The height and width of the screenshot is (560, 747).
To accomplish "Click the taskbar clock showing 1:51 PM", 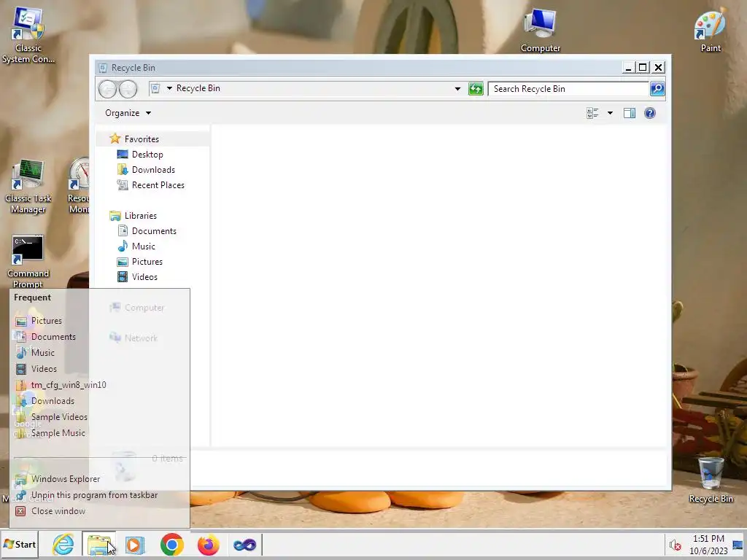I will click(x=708, y=545).
